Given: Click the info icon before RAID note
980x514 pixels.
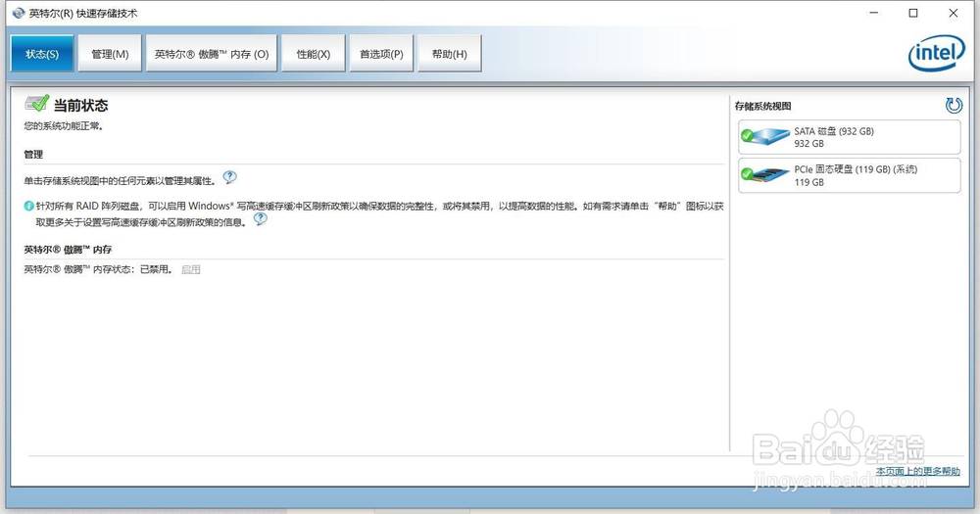Looking at the screenshot, I should (28, 206).
